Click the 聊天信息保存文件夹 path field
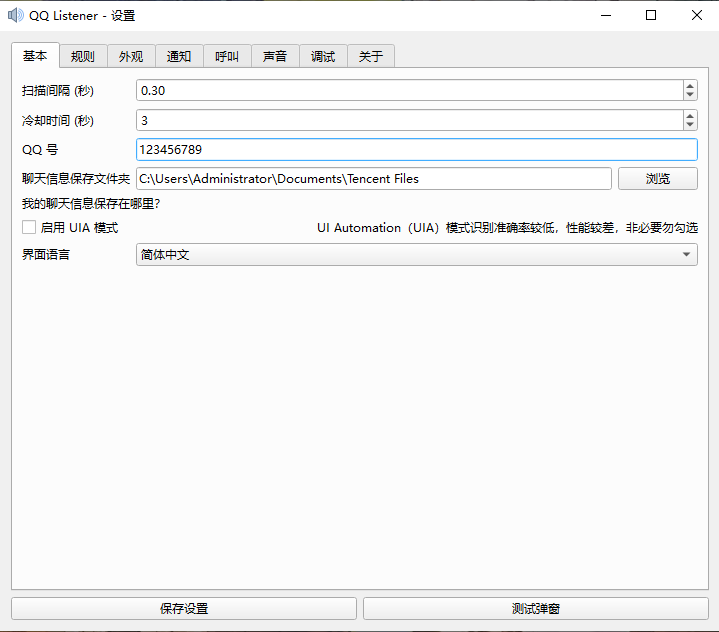 [374, 179]
